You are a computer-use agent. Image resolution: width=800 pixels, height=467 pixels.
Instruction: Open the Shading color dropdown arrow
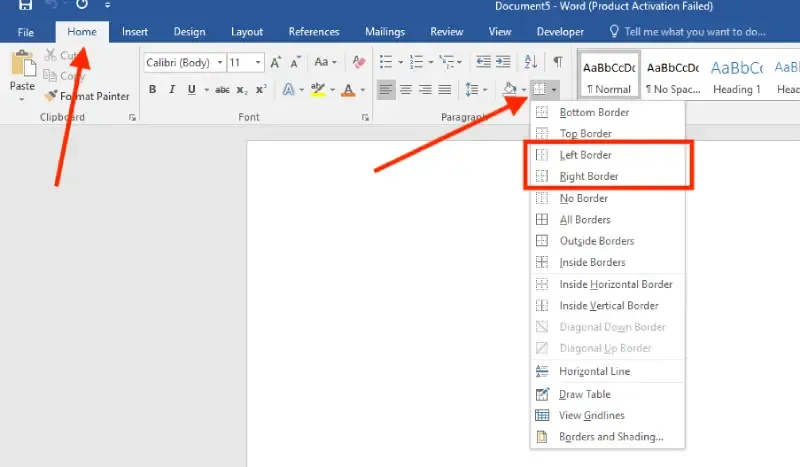click(x=523, y=90)
